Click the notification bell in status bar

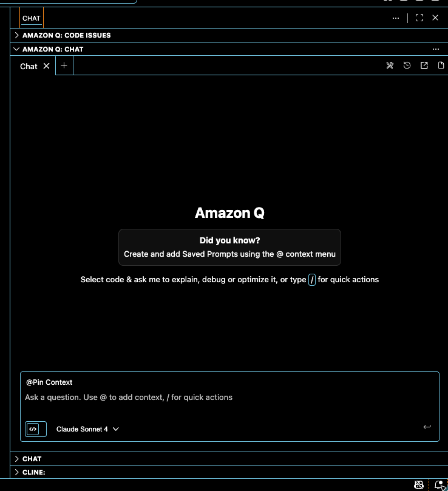pos(439,484)
